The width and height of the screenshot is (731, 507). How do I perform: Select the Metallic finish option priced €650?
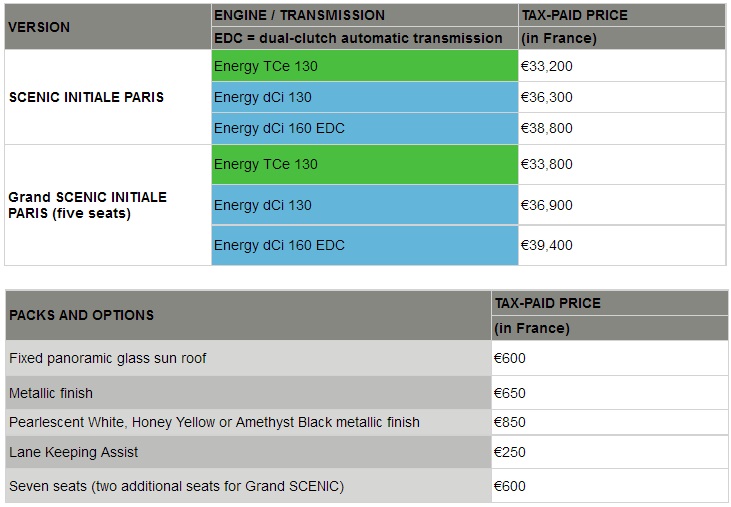(x=51, y=393)
